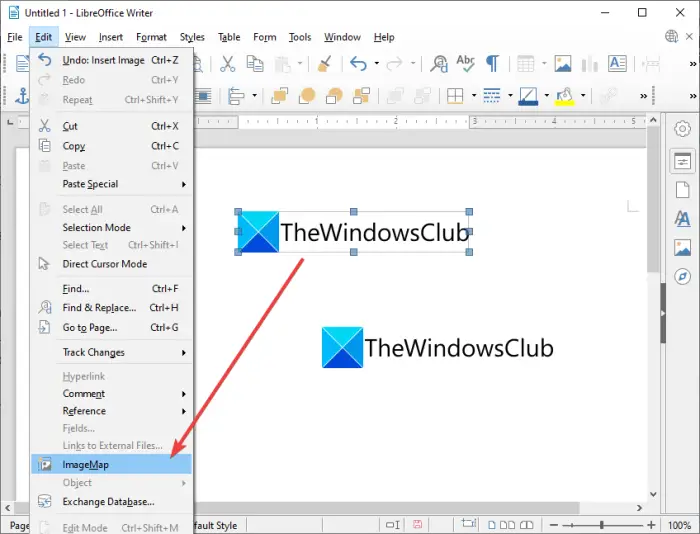Expand the Background Color dropdown arrow
Image resolution: width=700 pixels, height=534 pixels.
coord(583,96)
